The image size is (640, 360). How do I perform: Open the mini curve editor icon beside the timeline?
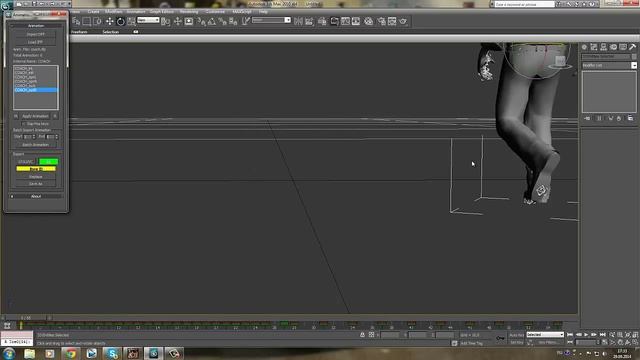[x=7, y=325]
